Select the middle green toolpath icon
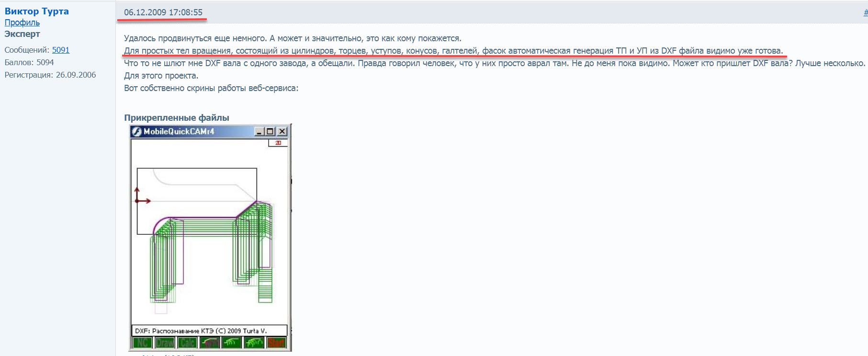868x356 pixels. (232, 343)
